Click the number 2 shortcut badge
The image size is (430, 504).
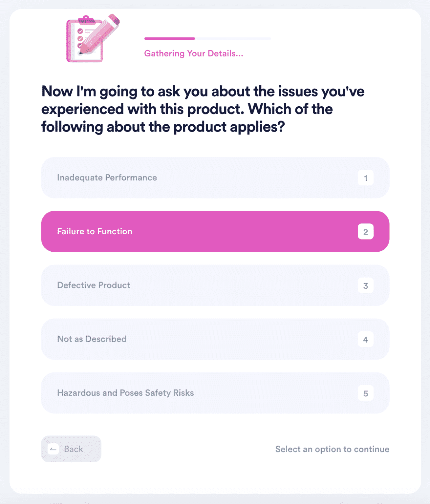pyautogui.click(x=365, y=232)
